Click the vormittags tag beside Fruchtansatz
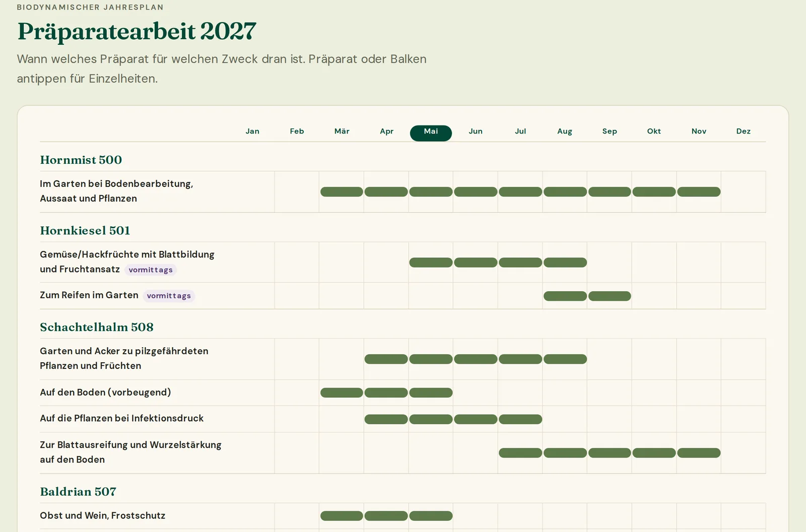The height and width of the screenshot is (532, 806). point(151,270)
